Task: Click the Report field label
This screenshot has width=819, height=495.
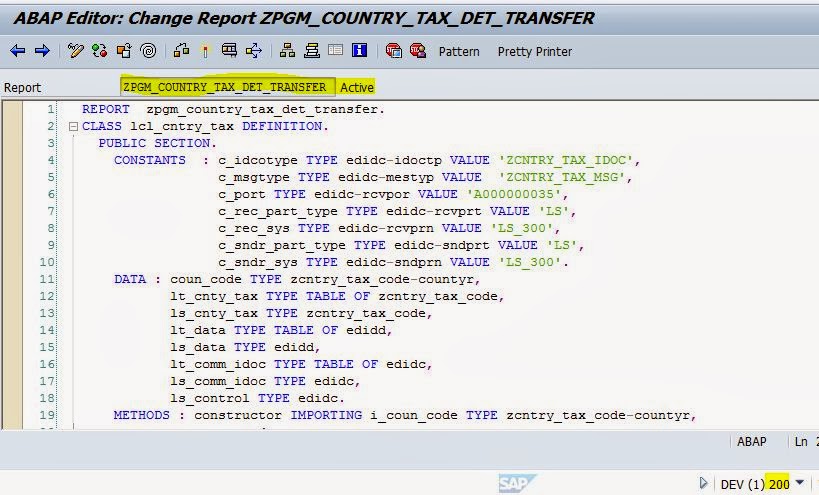Action: [x=22, y=88]
